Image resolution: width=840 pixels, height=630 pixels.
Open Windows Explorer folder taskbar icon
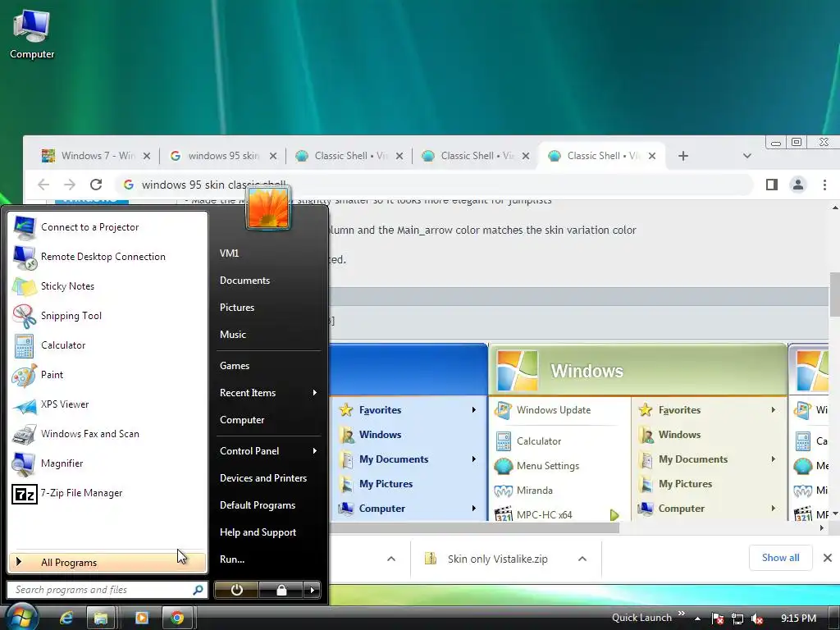tap(101, 618)
